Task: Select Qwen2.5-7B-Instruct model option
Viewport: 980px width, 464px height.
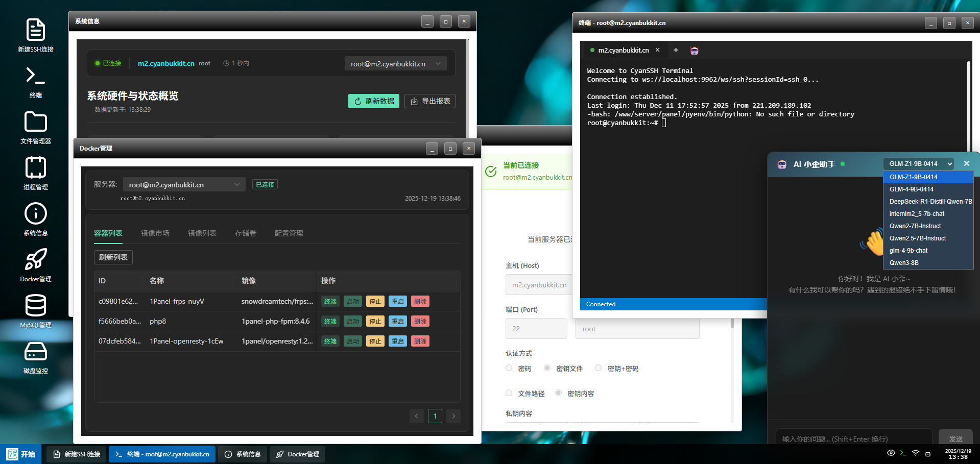Action: click(x=928, y=238)
